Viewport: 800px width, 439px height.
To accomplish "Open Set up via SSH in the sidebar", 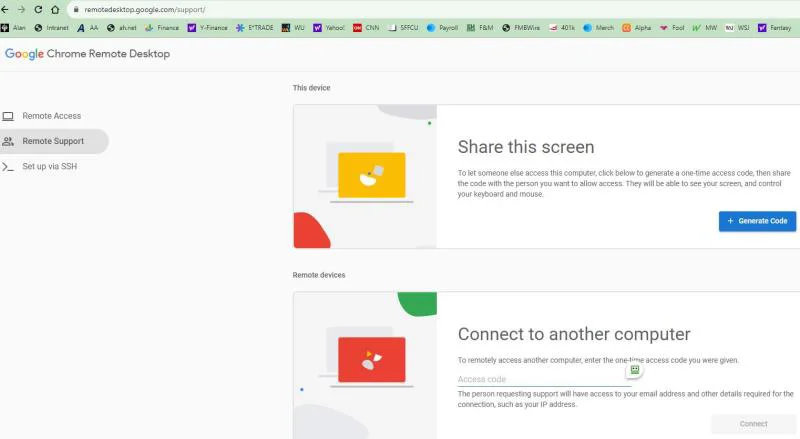I will (49, 166).
